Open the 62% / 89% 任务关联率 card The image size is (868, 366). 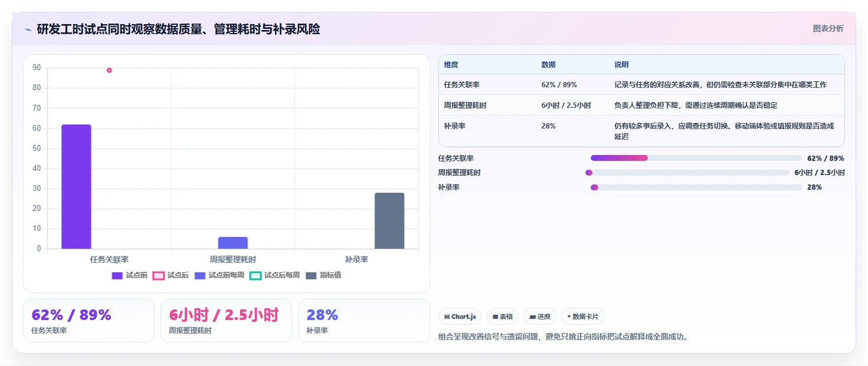(x=89, y=321)
